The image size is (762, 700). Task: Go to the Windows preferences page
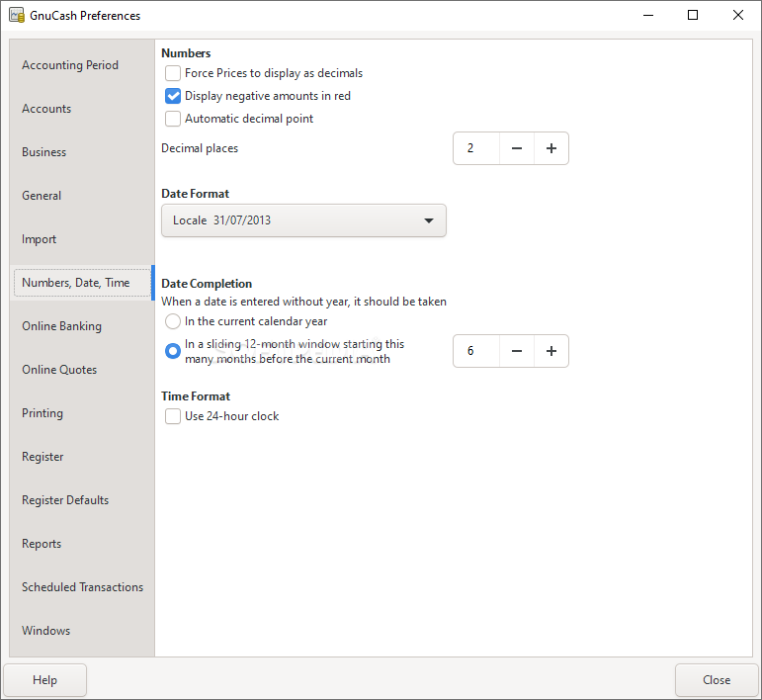[x=82, y=631]
